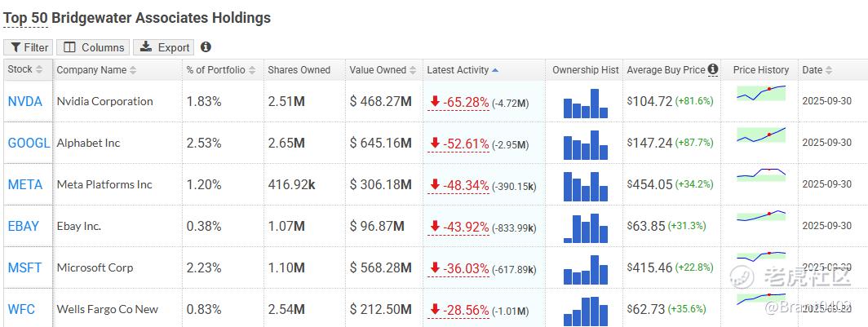
Task: Click the MSFT ownership history bar chart
Action: pyautogui.click(x=586, y=269)
